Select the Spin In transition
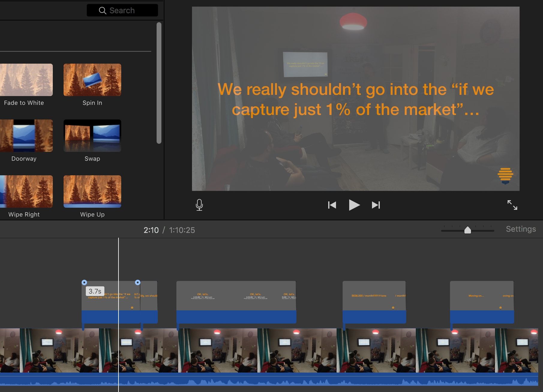The width and height of the screenshot is (543, 392). 92,80
